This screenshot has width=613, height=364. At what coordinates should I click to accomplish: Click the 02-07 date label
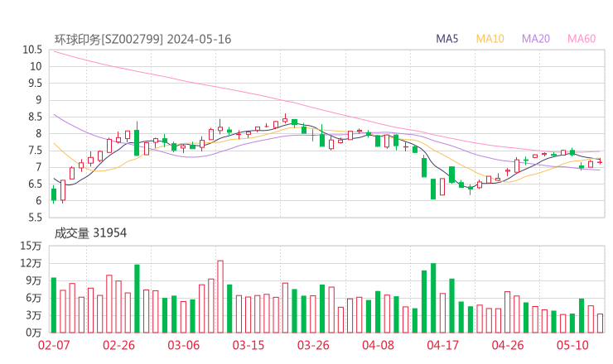(x=54, y=345)
